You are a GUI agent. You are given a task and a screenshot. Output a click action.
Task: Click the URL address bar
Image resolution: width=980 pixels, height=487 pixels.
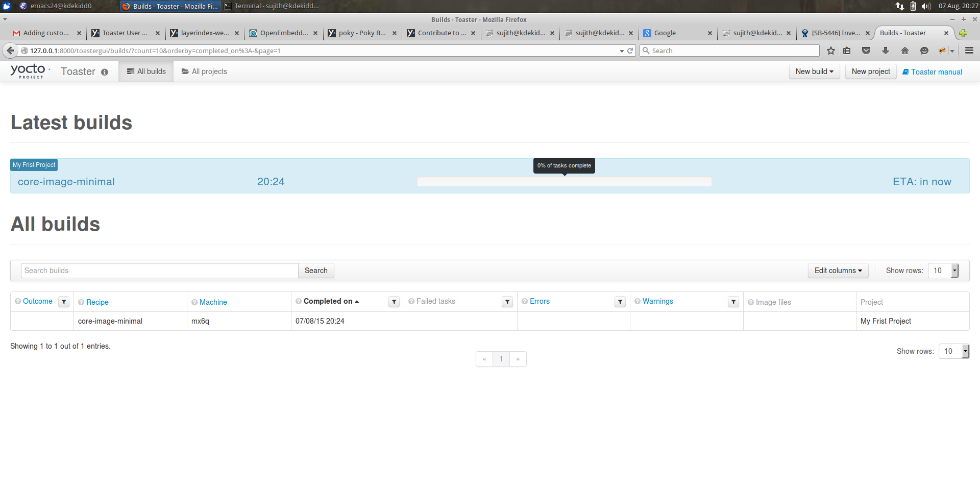click(x=322, y=51)
